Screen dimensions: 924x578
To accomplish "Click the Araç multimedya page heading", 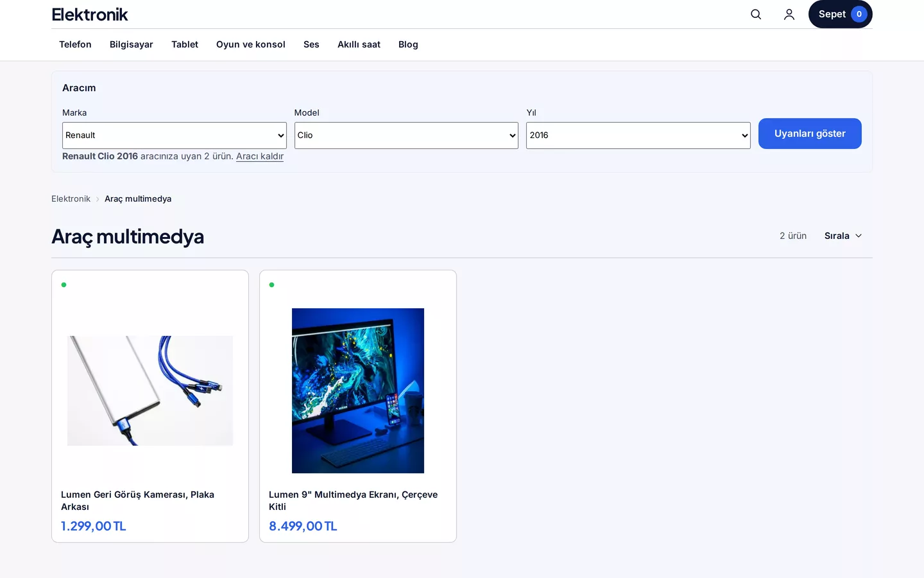I will coord(128,236).
